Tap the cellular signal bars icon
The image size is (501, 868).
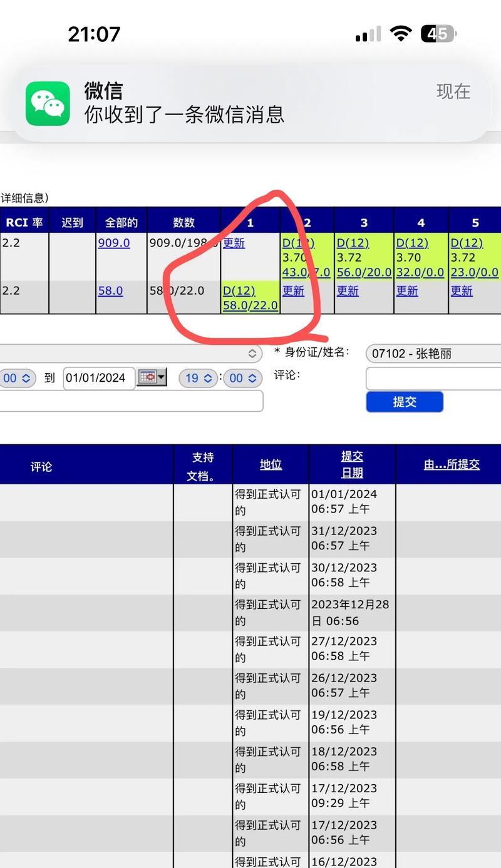[368, 34]
